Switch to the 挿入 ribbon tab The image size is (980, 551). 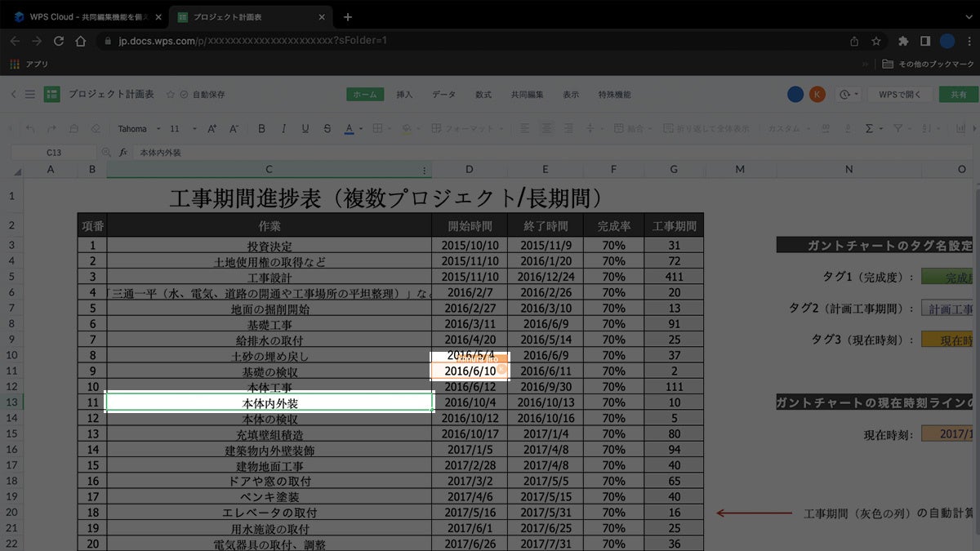click(403, 94)
